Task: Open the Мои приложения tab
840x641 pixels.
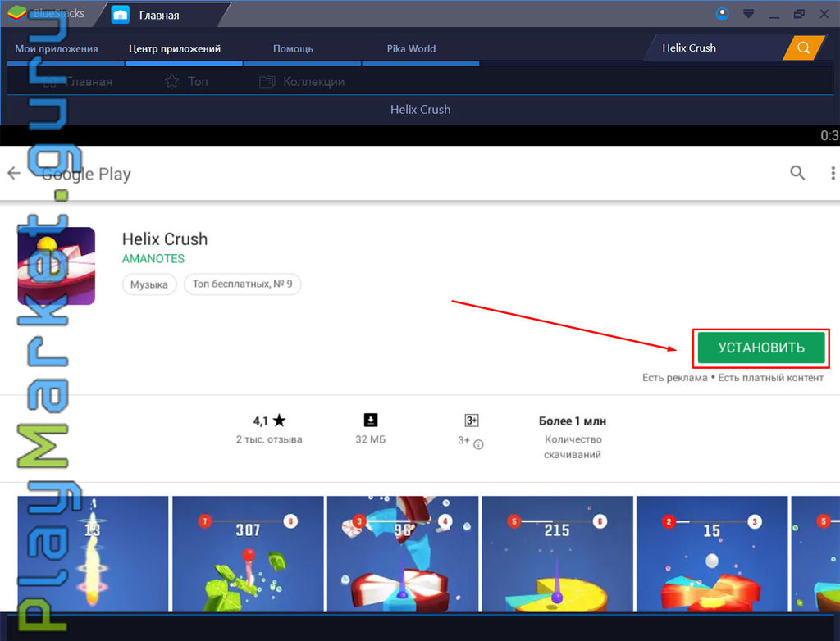Action: (57, 48)
